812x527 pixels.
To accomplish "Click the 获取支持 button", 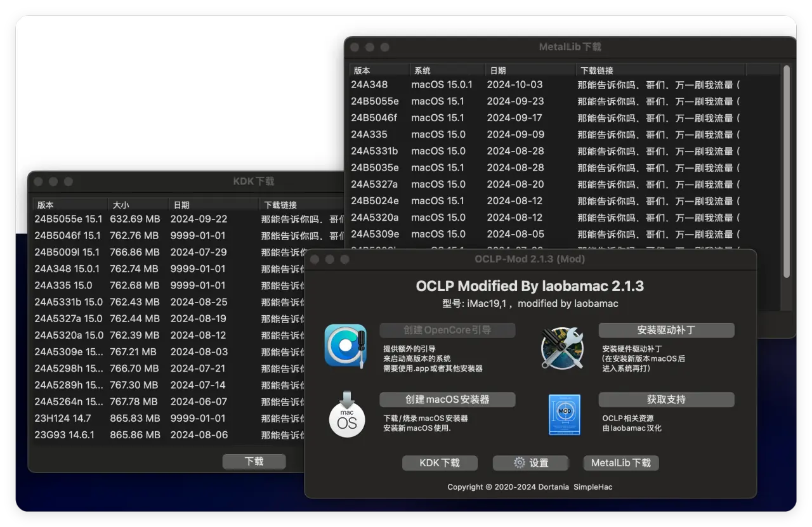I will [x=666, y=400].
